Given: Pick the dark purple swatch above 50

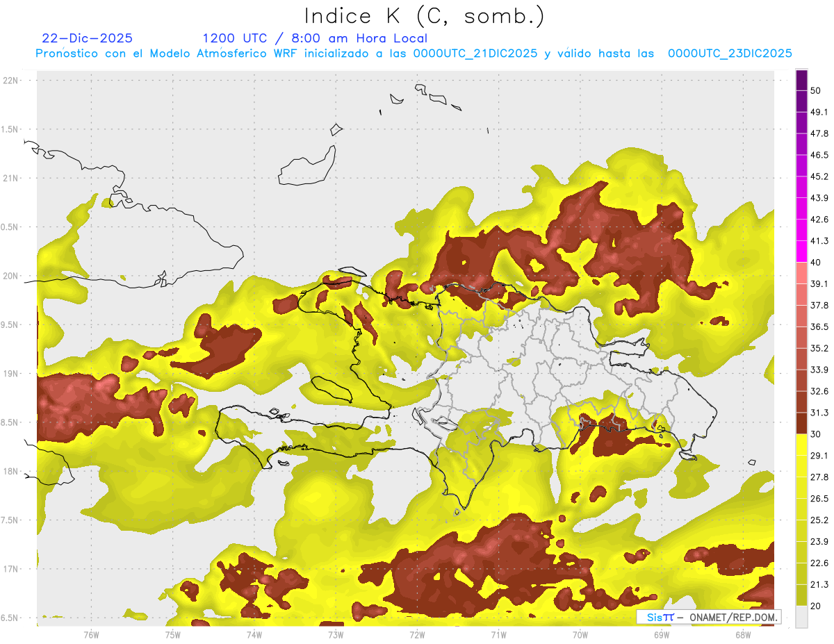Looking at the screenshot, I should (x=801, y=80).
